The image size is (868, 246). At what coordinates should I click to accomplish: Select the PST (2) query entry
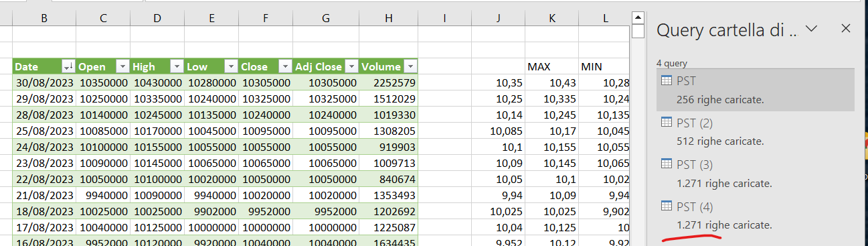point(755,131)
